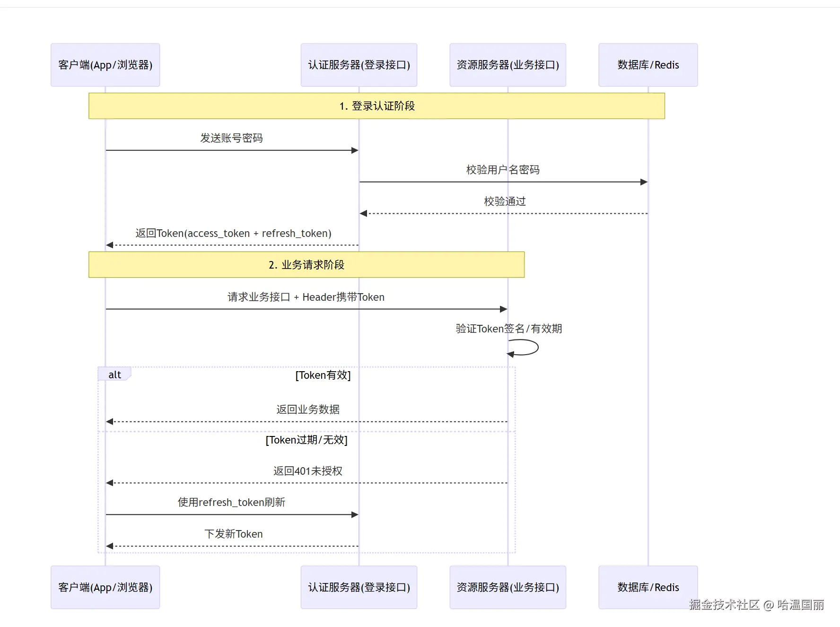Click the [Token有效] condition label
Screen dimensions: 840x627
323,375
